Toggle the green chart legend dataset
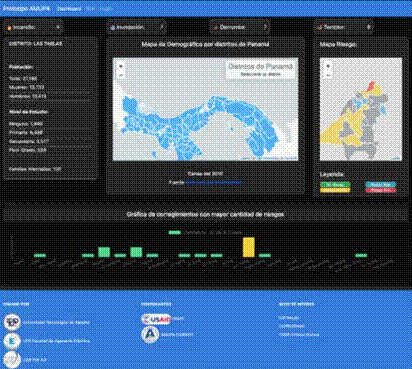412x369 pixels. point(175,232)
